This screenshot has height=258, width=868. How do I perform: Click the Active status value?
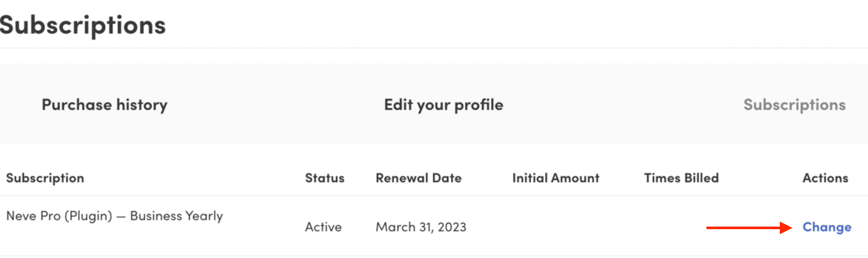click(x=323, y=227)
